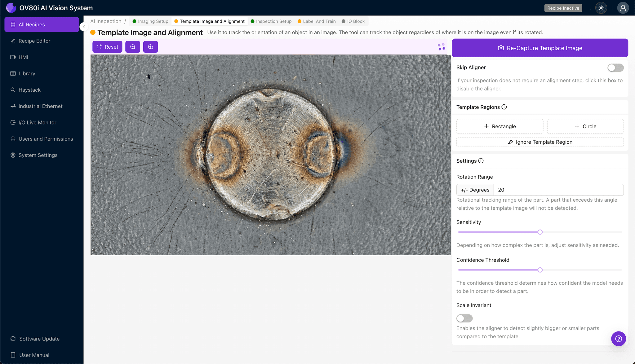Open Users and Permissions
Viewport: 635px width, 364px height.
[42, 139]
